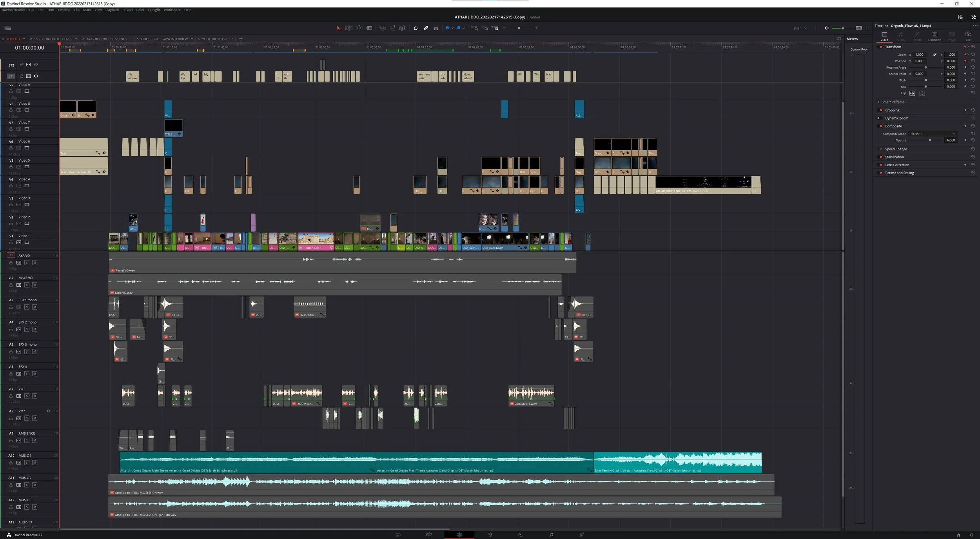Switch to YOUTUBE MUSIC timeline tab

click(x=214, y=39)
